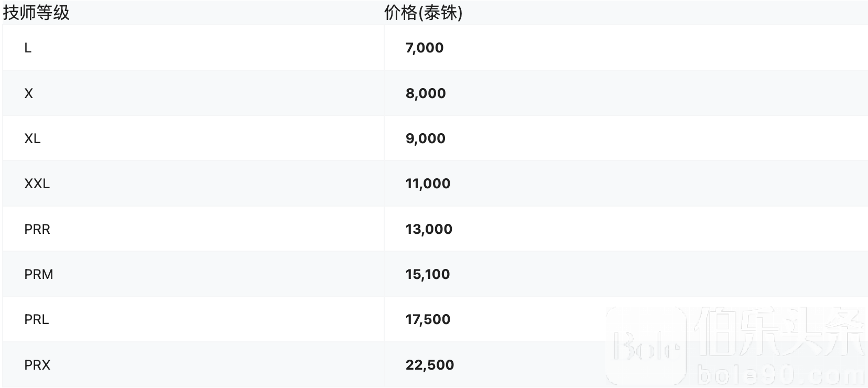Select the PRX level cell

coord(37,365)
